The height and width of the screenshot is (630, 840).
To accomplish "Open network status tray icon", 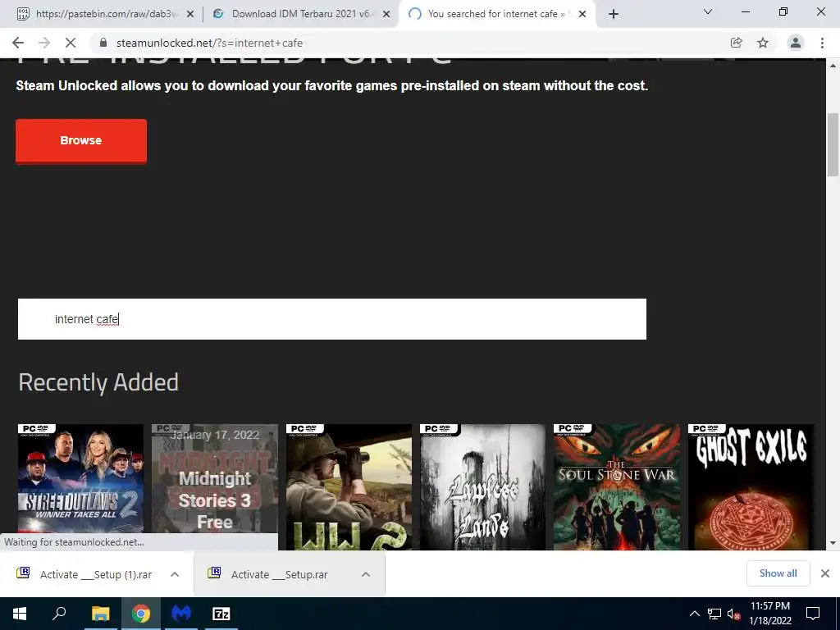I will click(x=714, y=614).
